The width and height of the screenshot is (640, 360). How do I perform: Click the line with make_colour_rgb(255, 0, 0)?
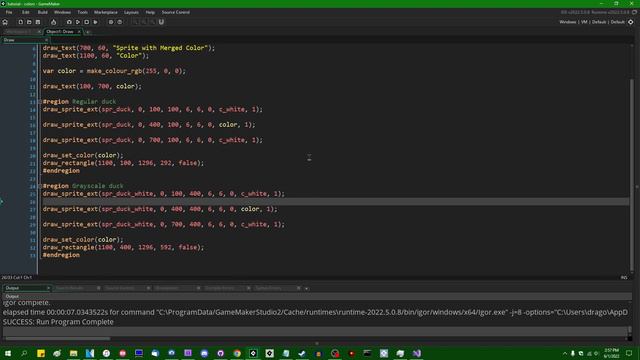tap(114, 71)
